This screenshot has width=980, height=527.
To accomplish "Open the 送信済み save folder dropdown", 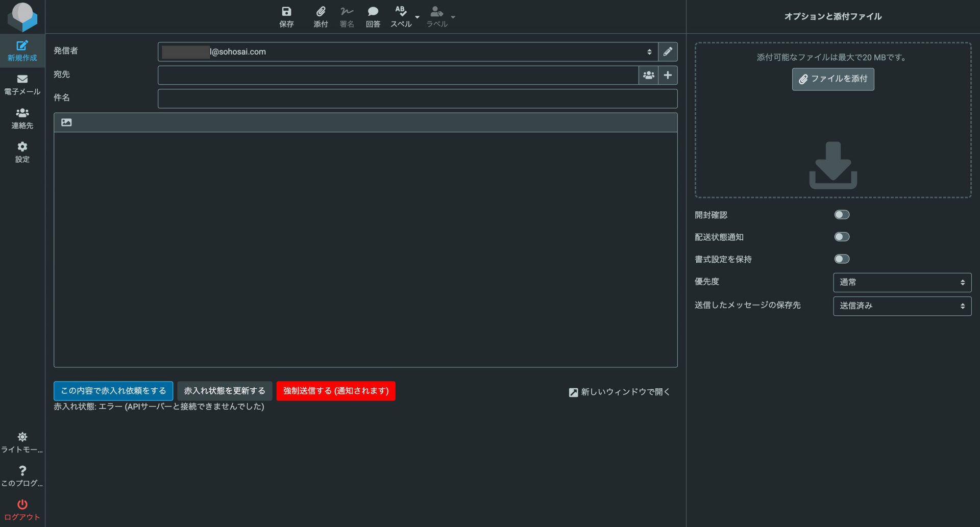I will point(901,306).
